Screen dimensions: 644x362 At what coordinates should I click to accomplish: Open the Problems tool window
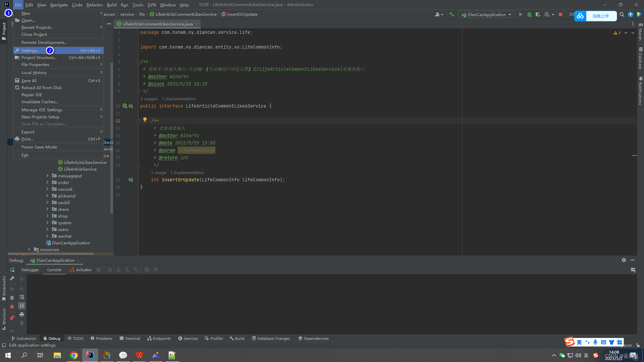101,339
